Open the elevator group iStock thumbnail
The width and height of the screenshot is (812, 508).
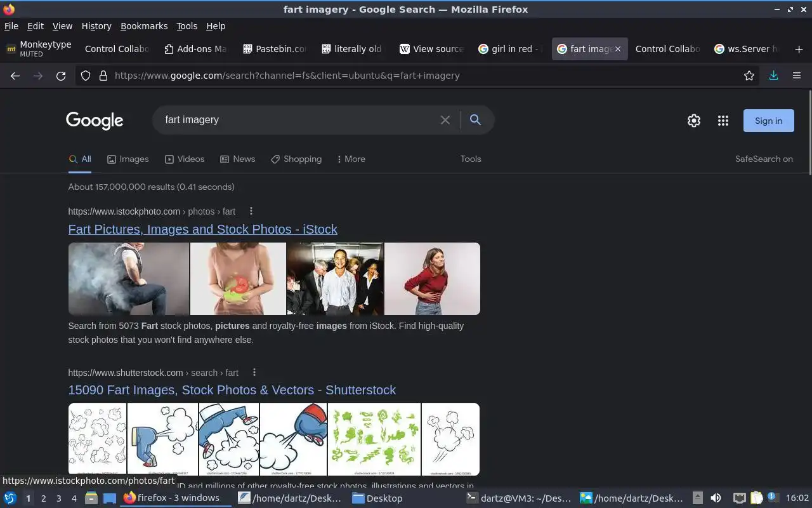[x=335, y=279]
